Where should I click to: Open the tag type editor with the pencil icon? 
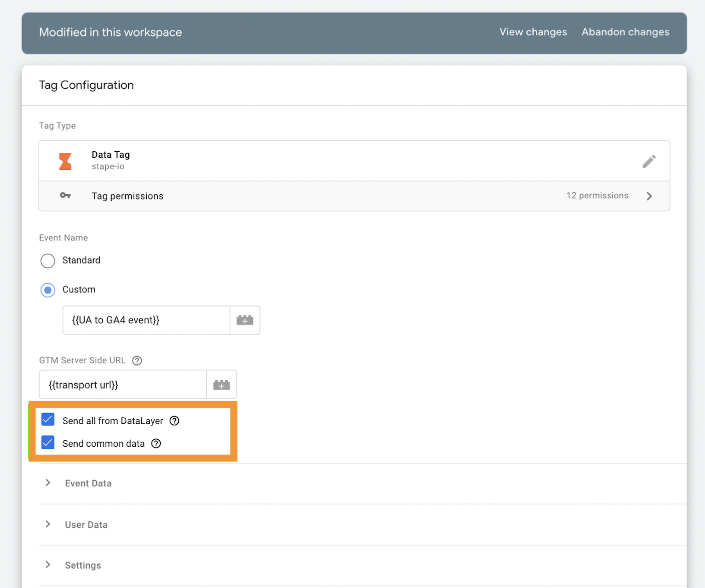click(649, 161)
